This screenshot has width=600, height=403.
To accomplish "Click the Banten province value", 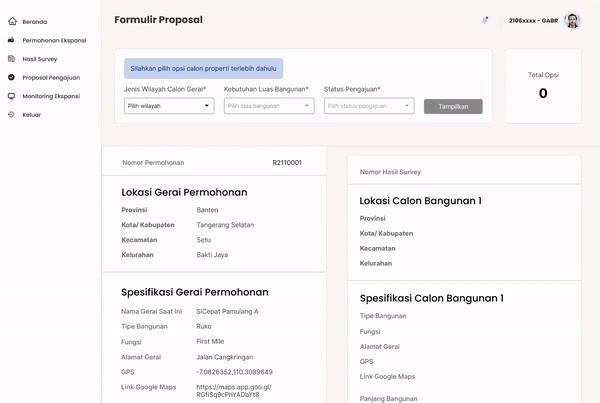I will (x=207, y=210).
